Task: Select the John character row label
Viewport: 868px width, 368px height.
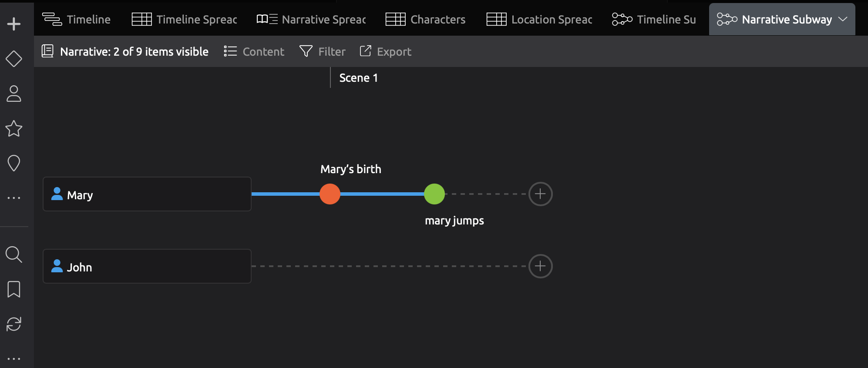Action: 147,266
